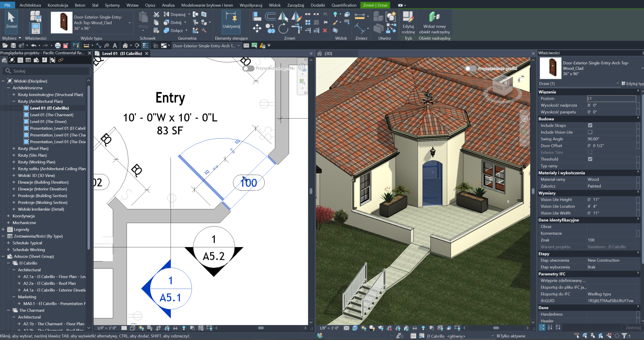Screen dimensions: 644x340
Task: Click the project browser Szukaj search field
Action: (46, 71)
